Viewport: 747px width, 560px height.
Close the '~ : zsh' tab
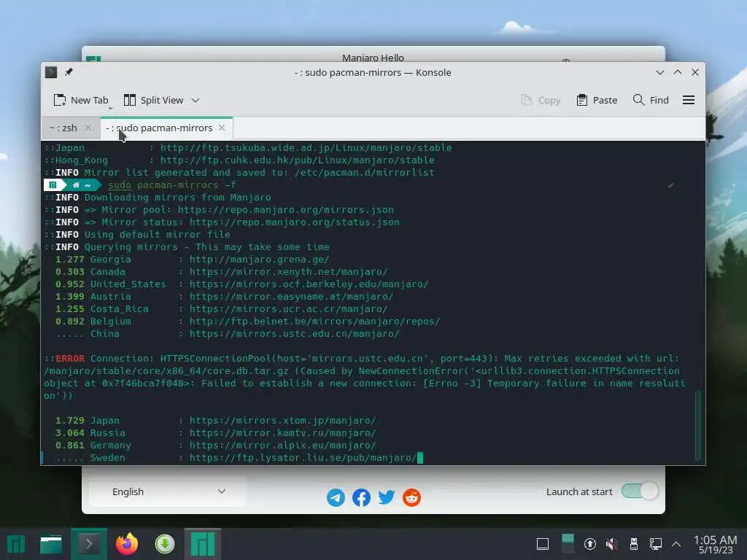(x=88, y=128)
